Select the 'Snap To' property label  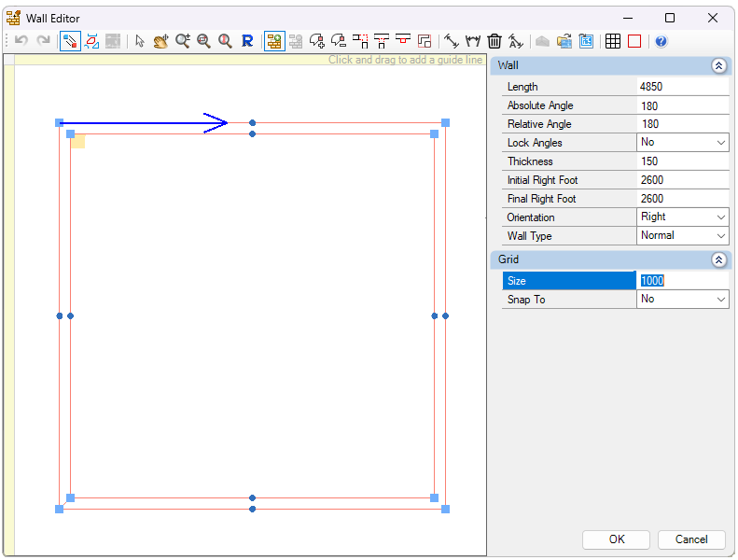pyautogui.click(x=526, y=300)
